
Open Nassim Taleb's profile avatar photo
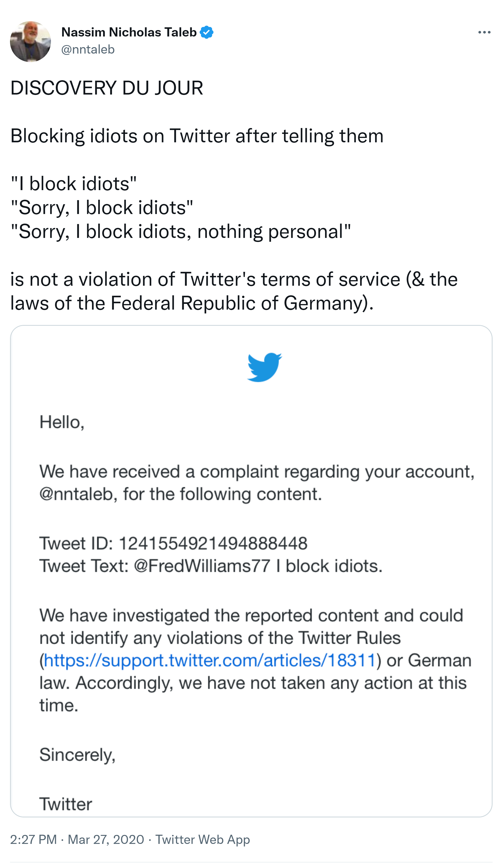point(31,42)
